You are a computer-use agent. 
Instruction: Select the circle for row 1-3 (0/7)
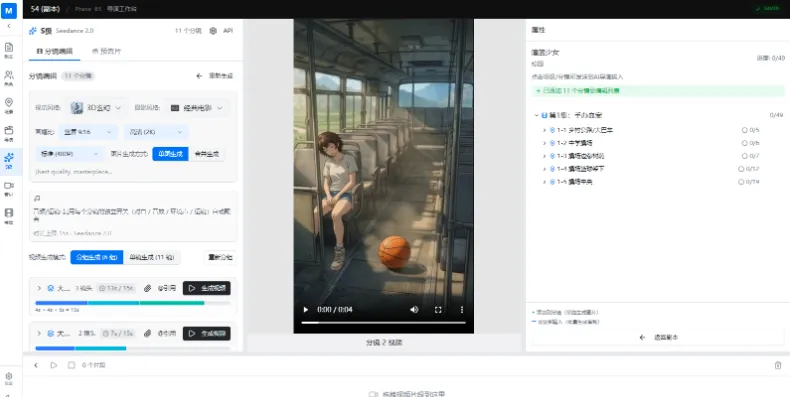[x=744, y=156]
